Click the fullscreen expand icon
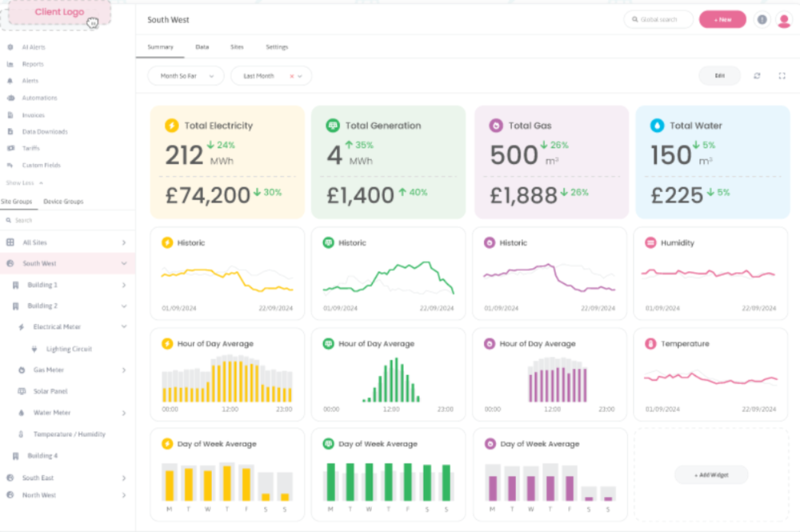 pyautogui.click(x=782, y=76)
